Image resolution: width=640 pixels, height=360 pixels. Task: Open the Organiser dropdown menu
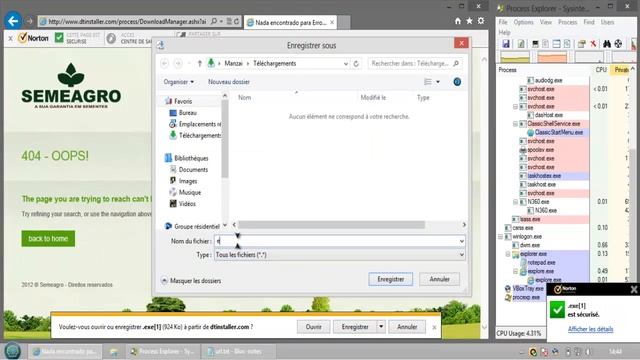tap(178, 82)
